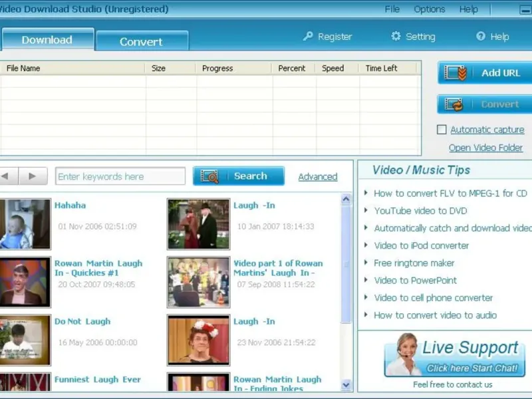This screenshot has width=532, height=399.
Task: Switch to the Download tab
Action: [x=47, y=39]
